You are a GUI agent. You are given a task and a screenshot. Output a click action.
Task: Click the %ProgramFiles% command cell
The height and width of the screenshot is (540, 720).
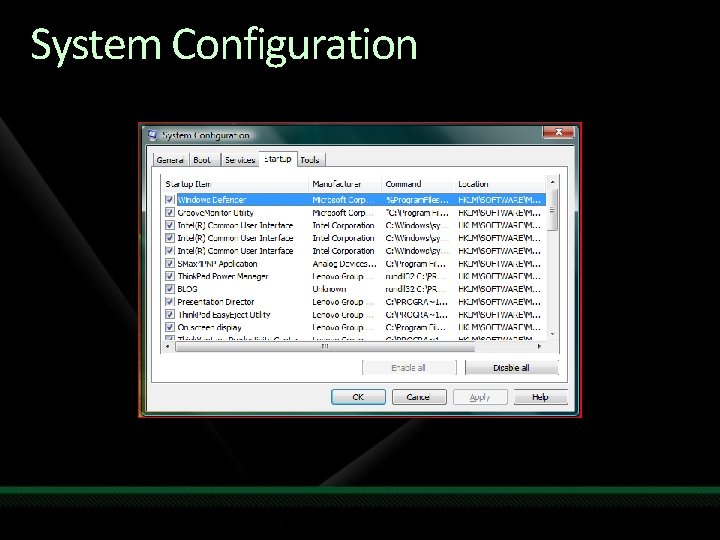coord(417,200)
